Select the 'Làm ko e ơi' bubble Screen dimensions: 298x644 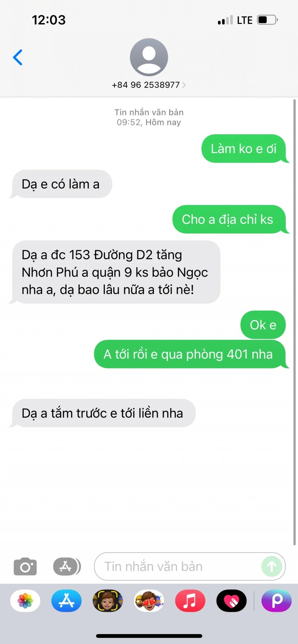click(244, 149)
